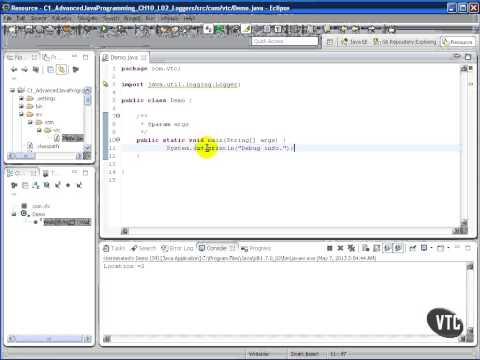
Task: Click the Open Perspective icon
Action: tap(330, 42)
